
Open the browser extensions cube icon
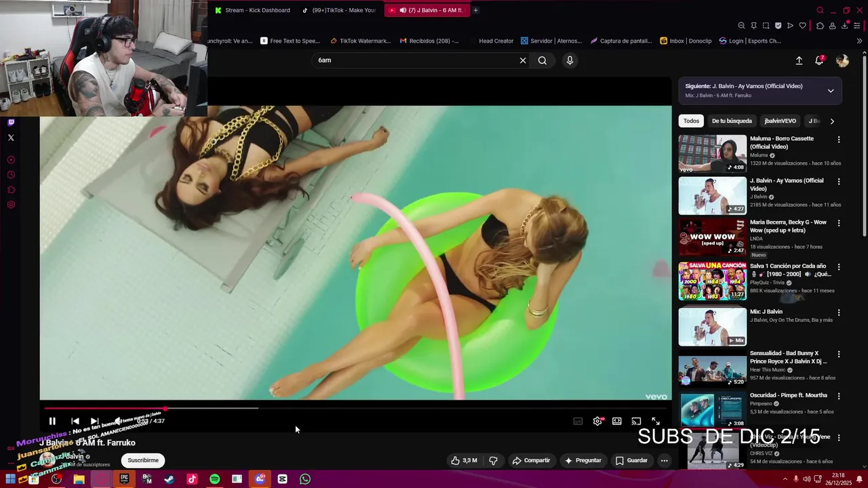click(820, 26)
